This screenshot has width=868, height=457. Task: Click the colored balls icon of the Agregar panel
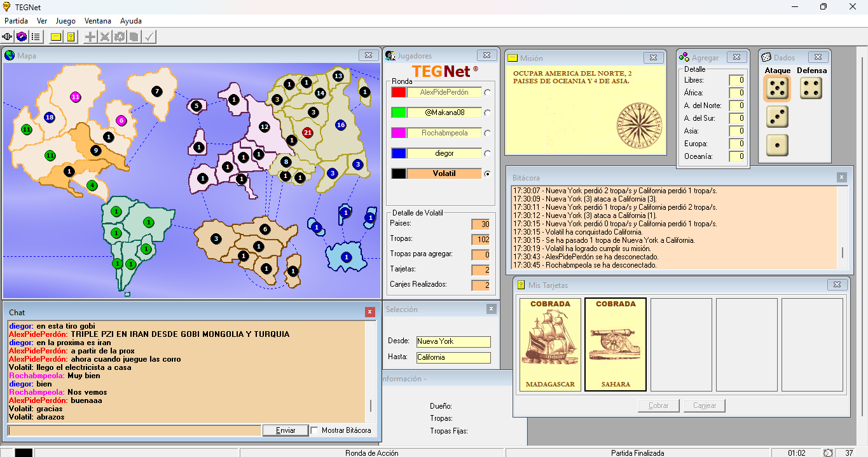pos(684,57)
